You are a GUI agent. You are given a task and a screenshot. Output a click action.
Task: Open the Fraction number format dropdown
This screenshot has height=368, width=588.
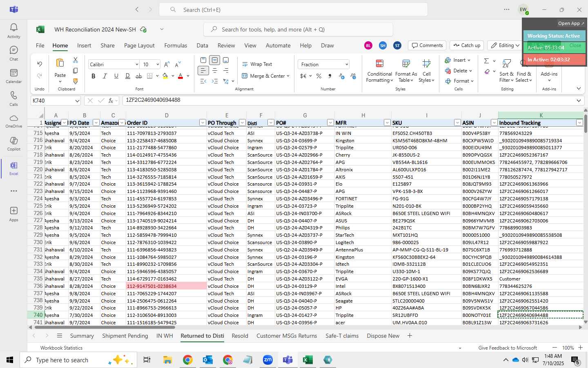[347, 65]
